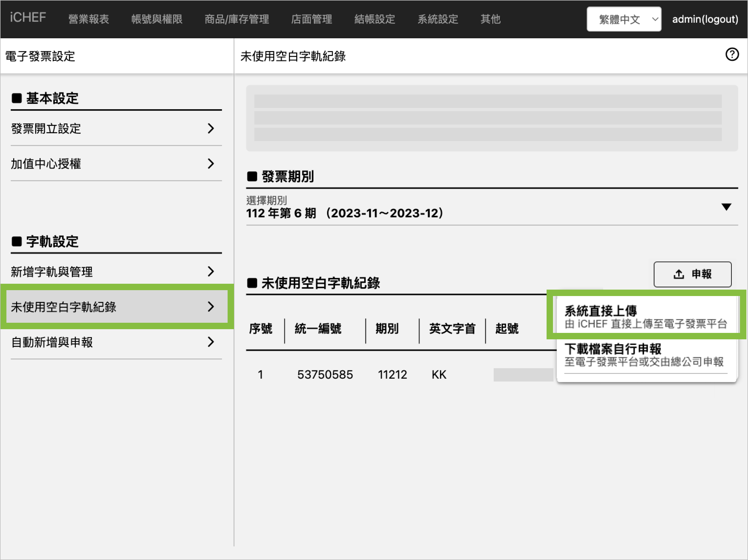Expand the 選擇期別 period dropdown arrow
Viewport: 748px width, 560px height.
pos(726,207)
